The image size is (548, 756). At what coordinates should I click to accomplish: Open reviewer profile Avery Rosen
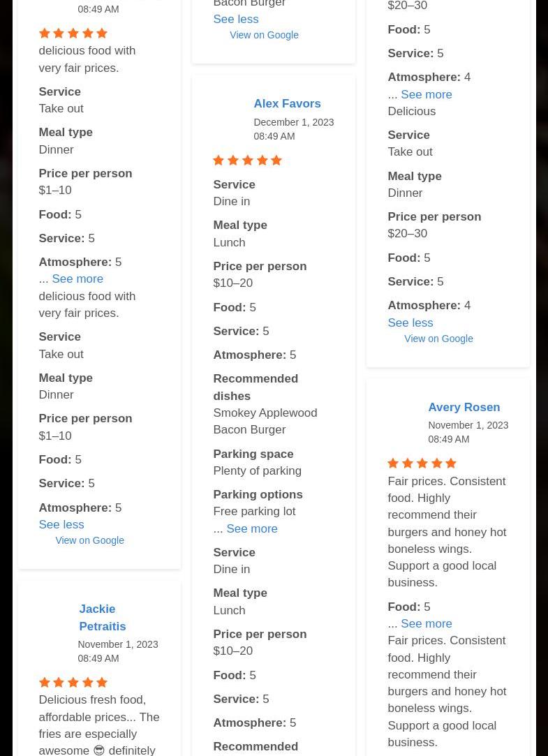(464, 408)
